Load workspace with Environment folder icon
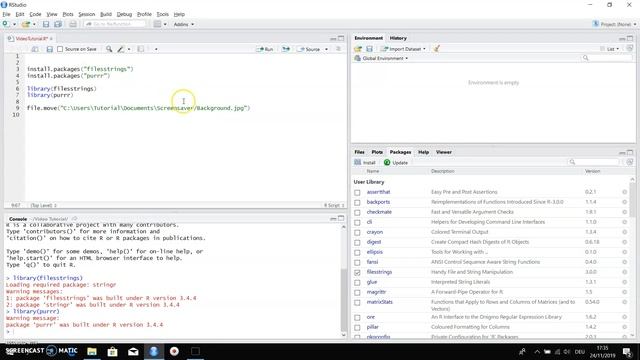The height and width of the screenshot is (360, 640). coord(358,49)
